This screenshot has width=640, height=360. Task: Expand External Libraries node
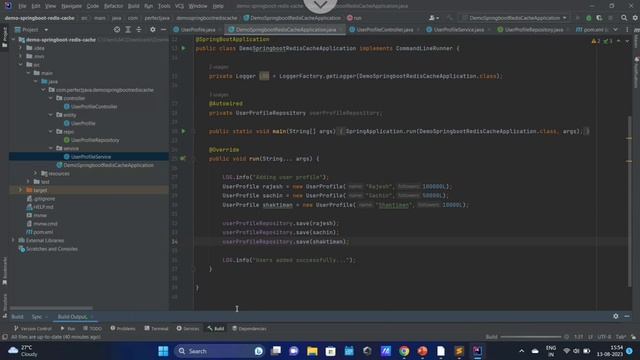(13, 240)
